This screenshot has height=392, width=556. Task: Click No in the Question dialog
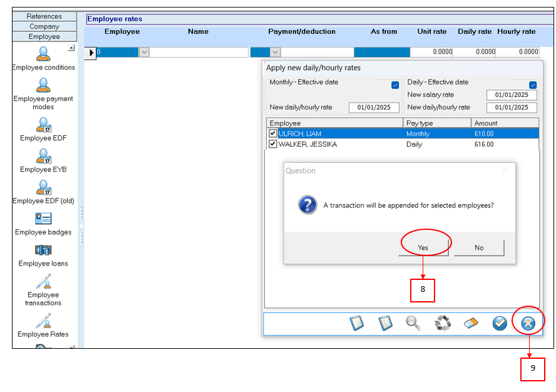479,247
